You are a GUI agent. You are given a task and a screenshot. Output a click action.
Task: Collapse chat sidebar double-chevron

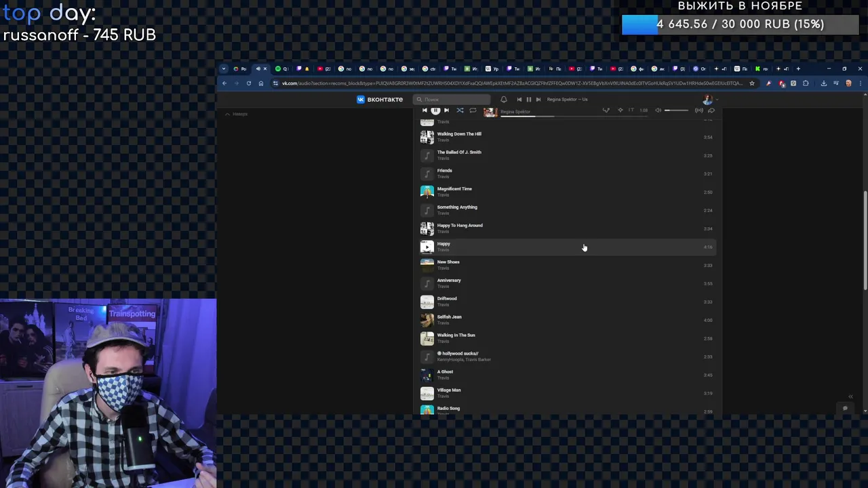(x=850, y=396)
